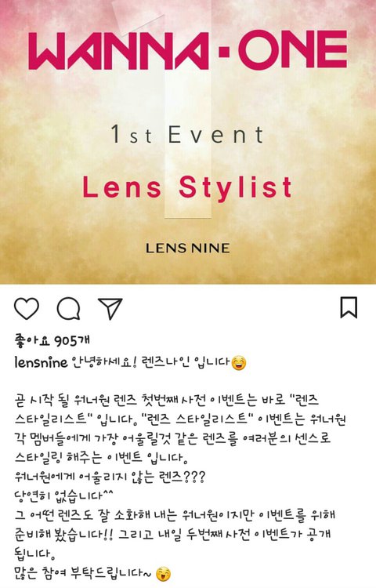Share the post with the paper plane icon

(110, 309)
